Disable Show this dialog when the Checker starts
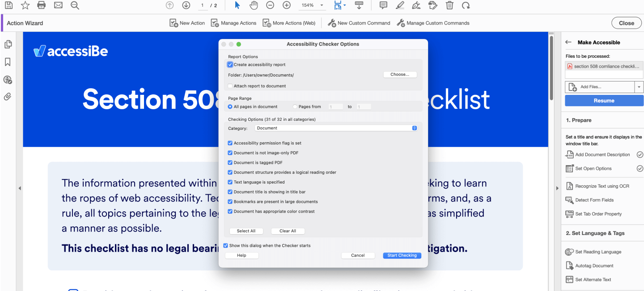This screenshot has width=644, height=291. pyautogui.click(x=225, y=245)
